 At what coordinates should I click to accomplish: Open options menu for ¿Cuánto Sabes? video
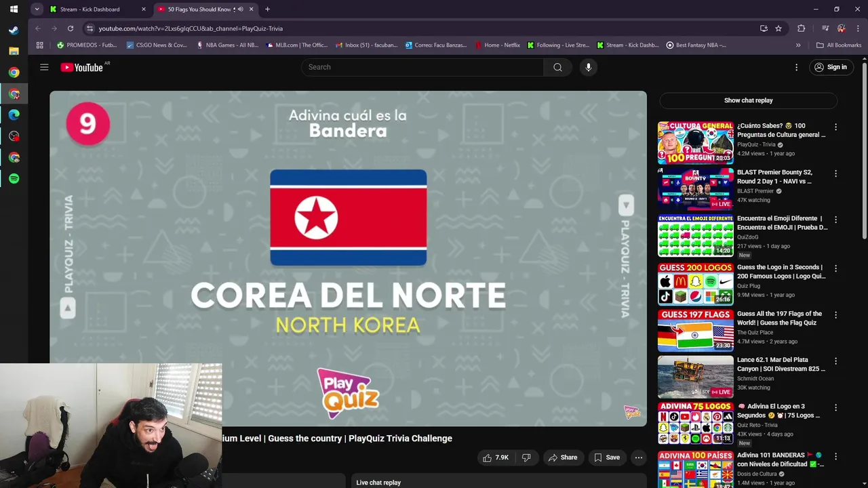click(835, 127)
